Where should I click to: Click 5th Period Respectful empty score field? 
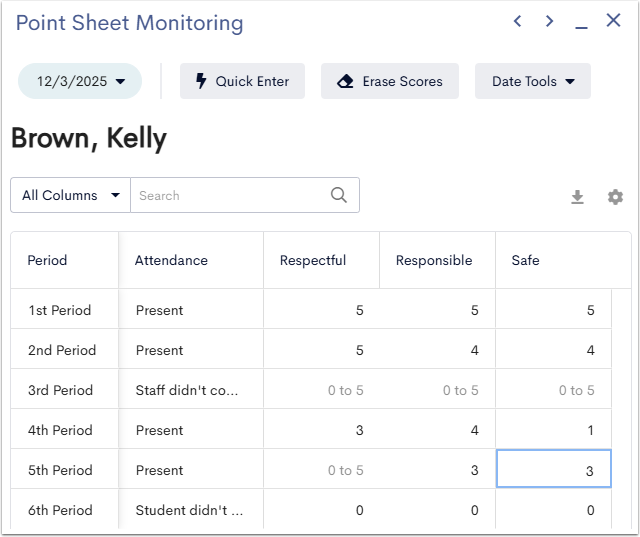[x=322, y=470]
